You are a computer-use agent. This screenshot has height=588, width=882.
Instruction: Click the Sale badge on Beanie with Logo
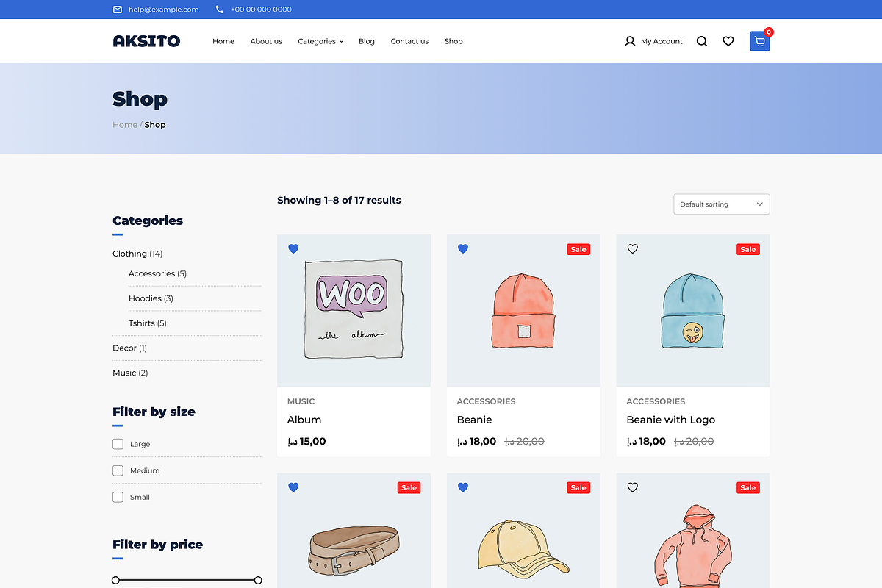tap(748, 249)
